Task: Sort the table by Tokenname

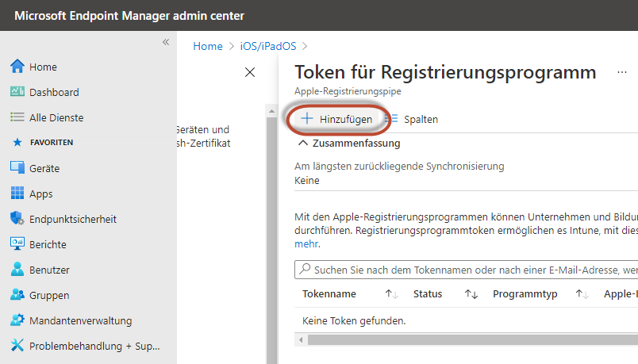Action: (391, 294)
